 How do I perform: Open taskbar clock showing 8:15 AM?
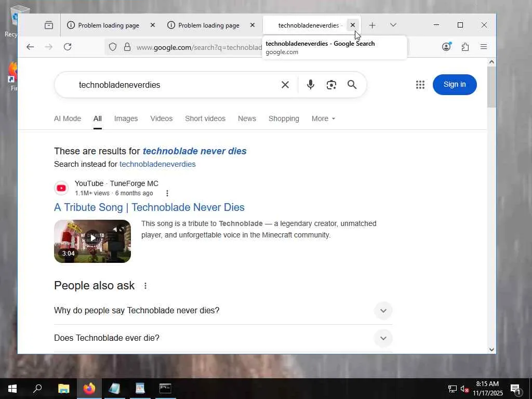tap(487, 389)
